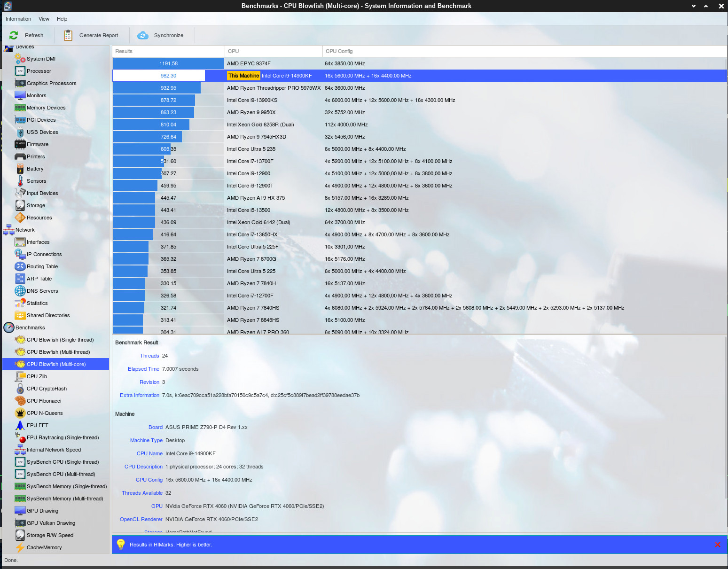Open Shared Directories via its folder icon
This screenshot has width=728, height=569.
click(20, 315)
